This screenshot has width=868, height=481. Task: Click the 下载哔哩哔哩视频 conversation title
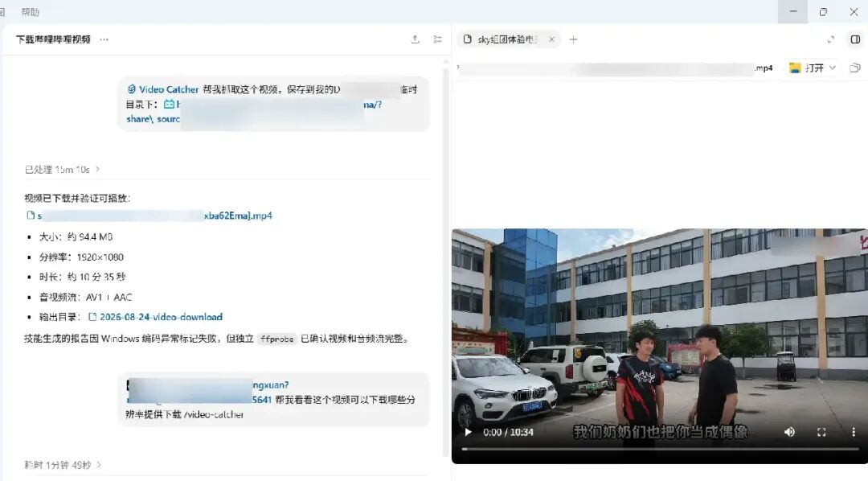[53, 39]
